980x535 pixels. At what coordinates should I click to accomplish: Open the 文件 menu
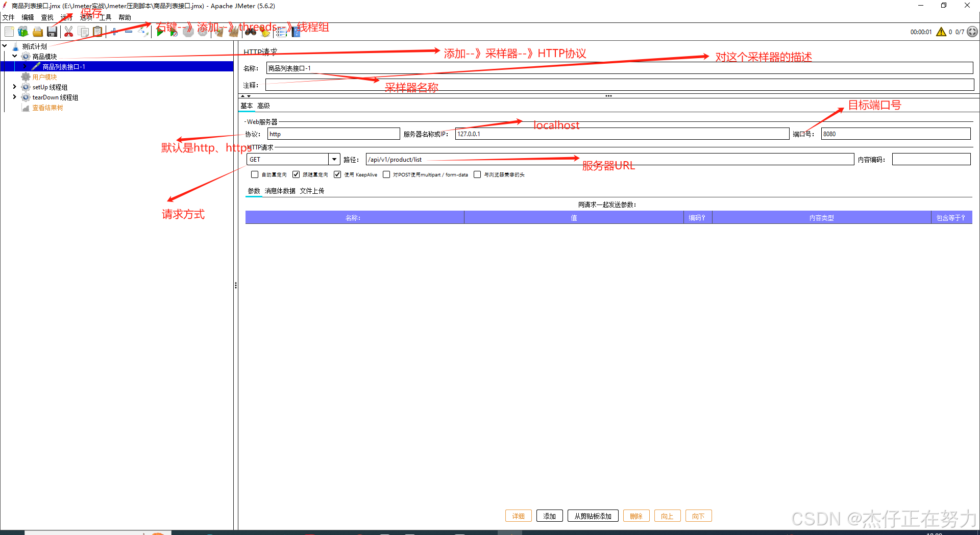9,17
